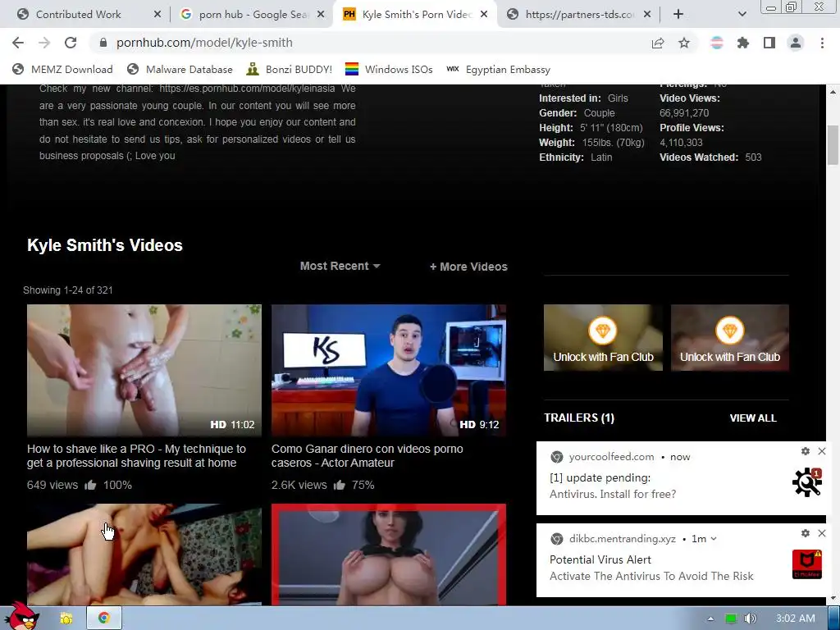This screenshot has height=630, width=840.
Task: Click VIEW ALL next to Trailers
Action: (x=753, y=418)
